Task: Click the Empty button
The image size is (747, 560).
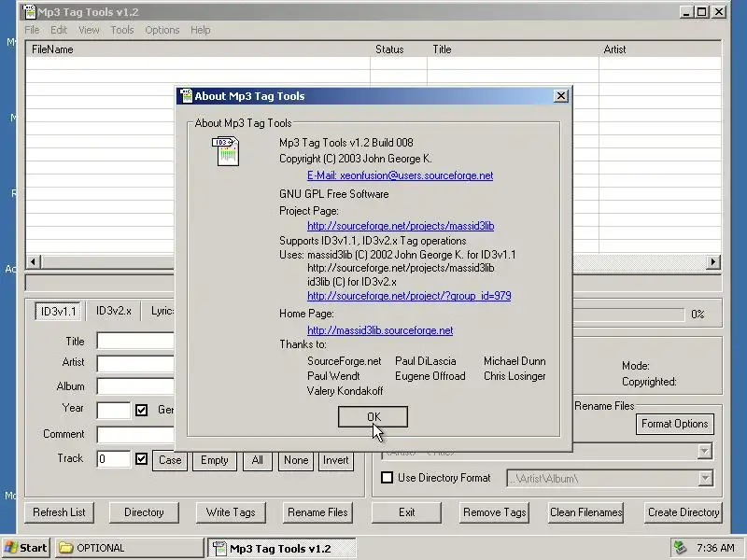Action: (x=215, y=460)
